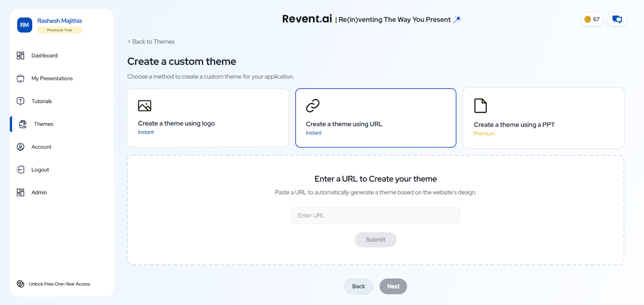
Task: Click Unlock Free One-Year Access
Action: point(59,284)
